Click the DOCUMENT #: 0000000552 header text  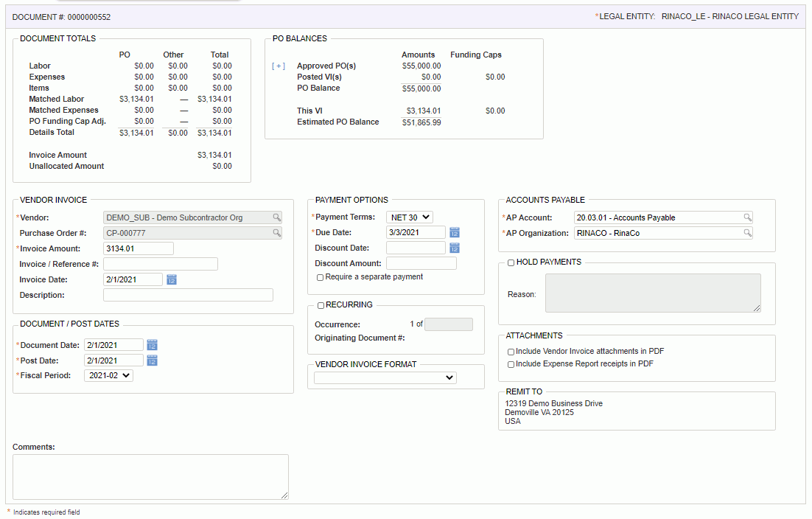pos(62,17)
